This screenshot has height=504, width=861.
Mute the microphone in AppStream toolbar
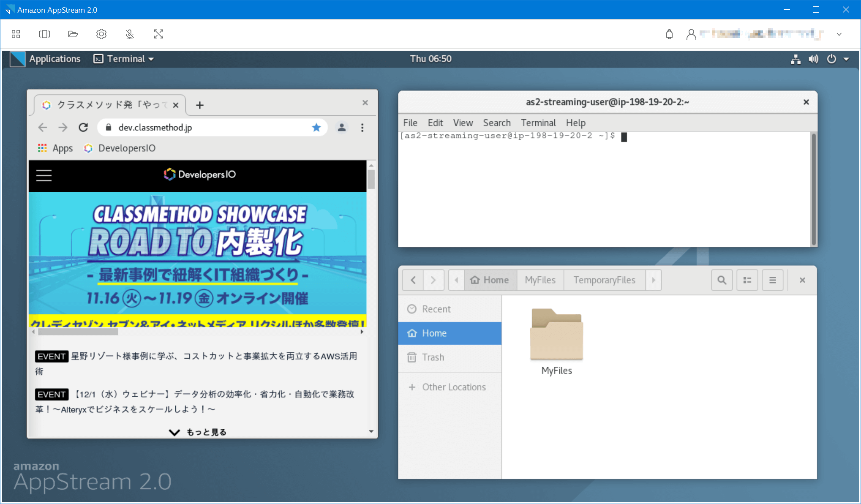coord(129,34)
